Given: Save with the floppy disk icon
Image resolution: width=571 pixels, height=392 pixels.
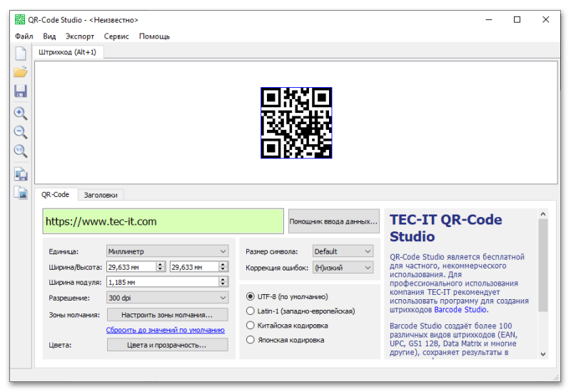Looking at the screenshot, I should point(21,91).
